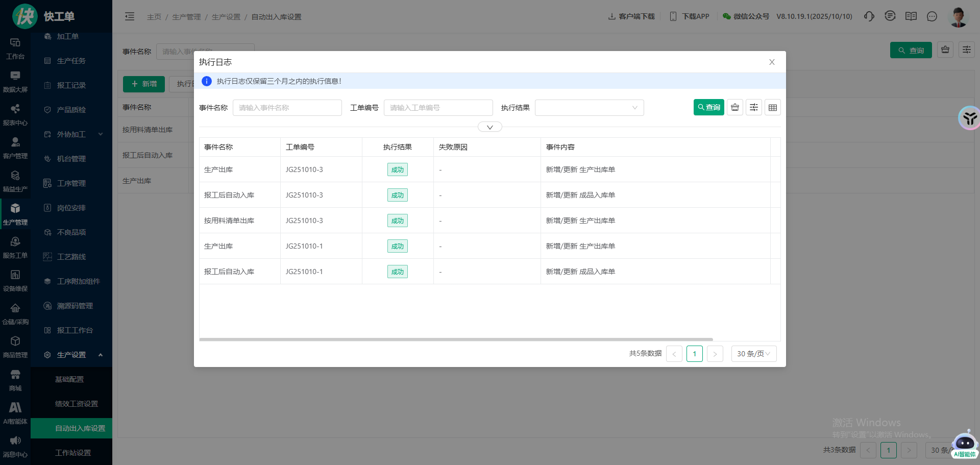Click the event name input field in dialog
980x465 pixels.
click(x=287, y=108)
